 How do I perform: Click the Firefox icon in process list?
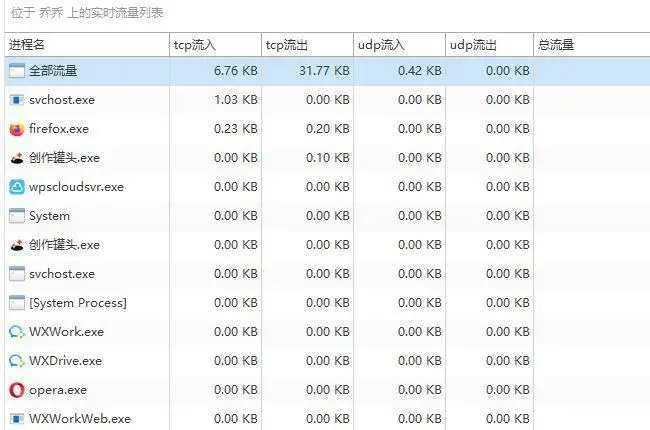point(16,129)
